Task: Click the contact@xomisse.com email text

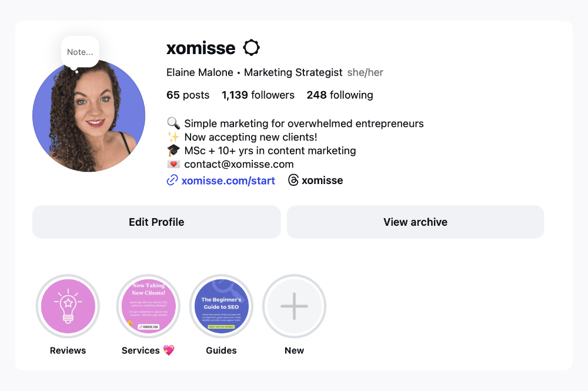Action: click(239, 164)
